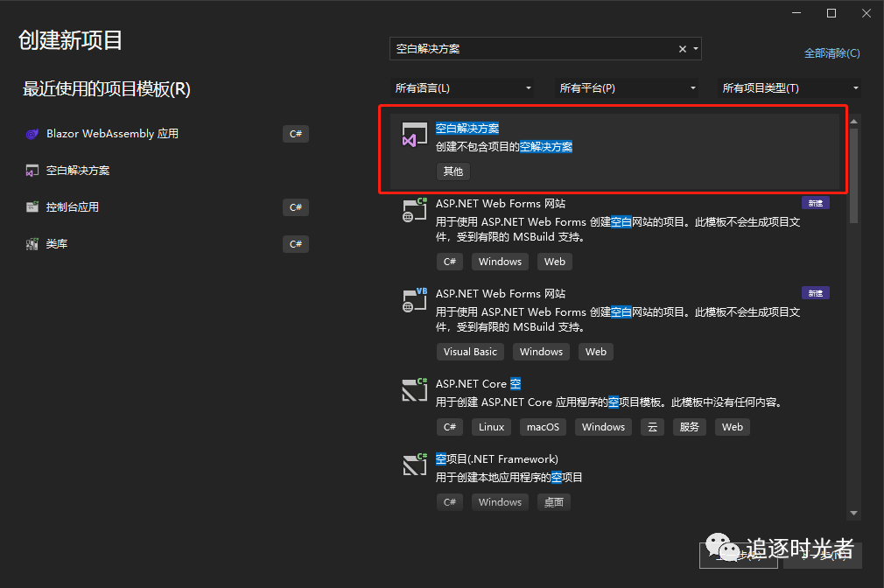Open the 所有语言 filter dropdown
884x588 pixels.
(462, 88)
